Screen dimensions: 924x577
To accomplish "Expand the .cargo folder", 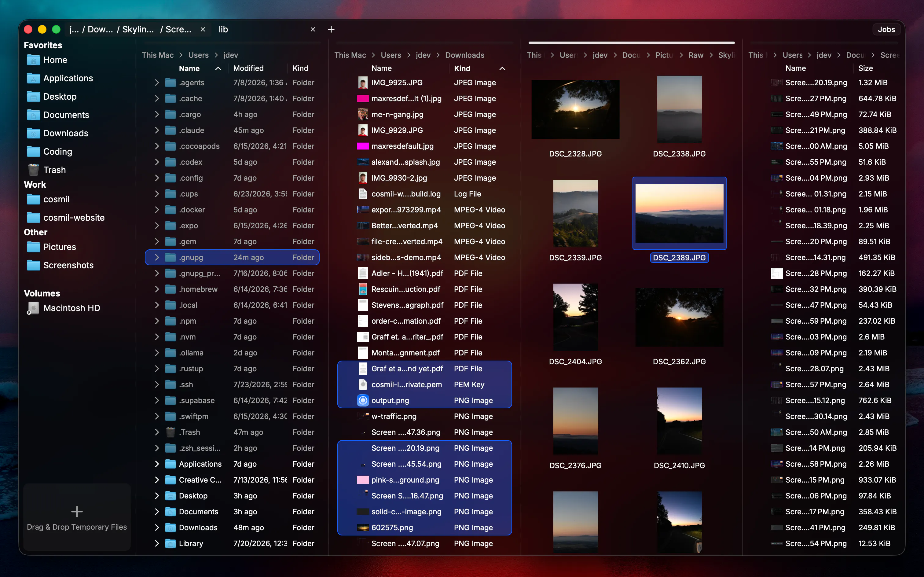I will [157, 115].
